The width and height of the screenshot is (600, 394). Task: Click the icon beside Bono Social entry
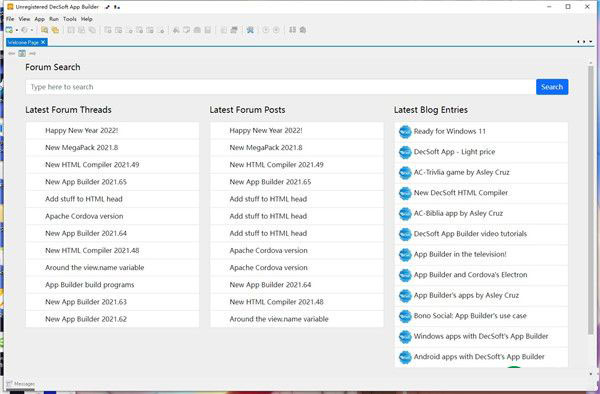coord(405,316)
